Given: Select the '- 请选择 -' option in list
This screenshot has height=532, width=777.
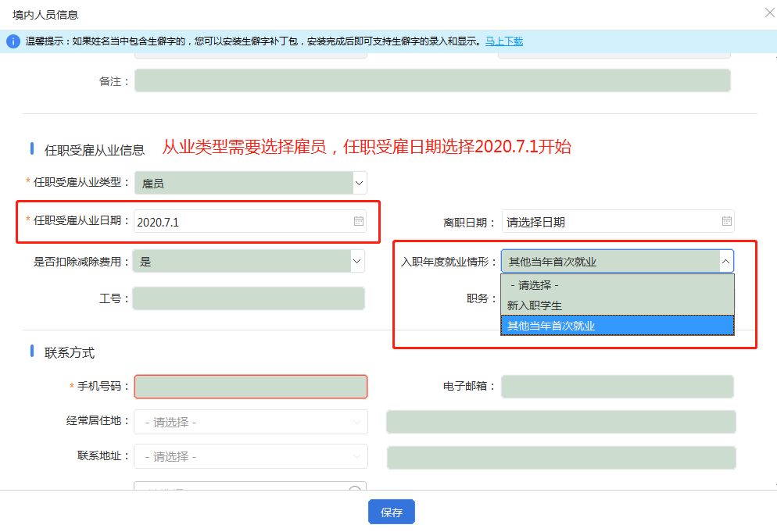Looking at the screenshot, I should point(618,285).
